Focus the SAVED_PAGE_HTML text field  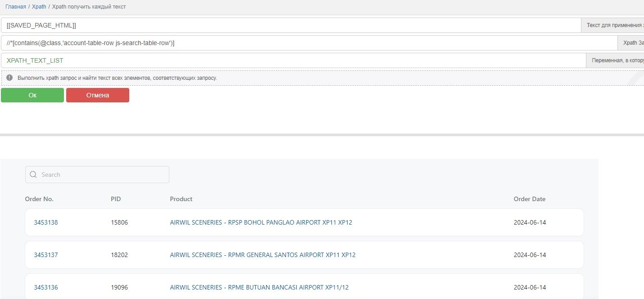point(290,25)
